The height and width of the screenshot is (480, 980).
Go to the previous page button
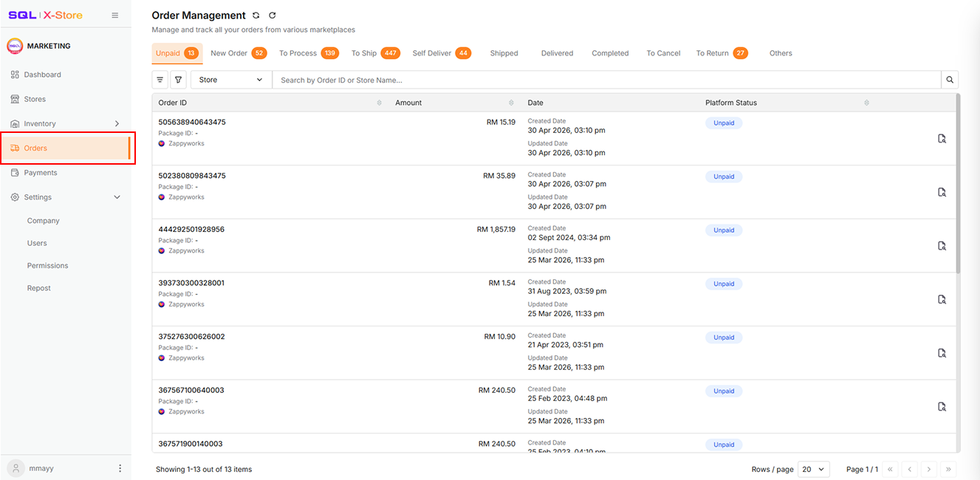coord(910,469)
